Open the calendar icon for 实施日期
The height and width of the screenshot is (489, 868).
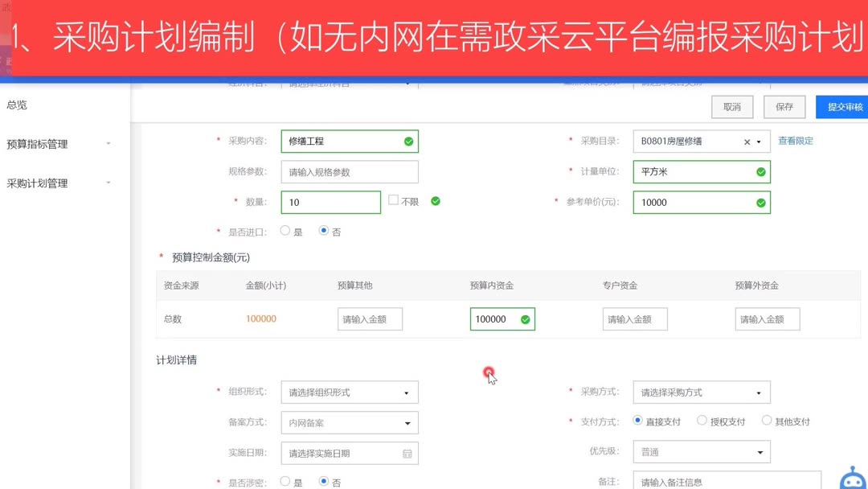click(408, 453)
